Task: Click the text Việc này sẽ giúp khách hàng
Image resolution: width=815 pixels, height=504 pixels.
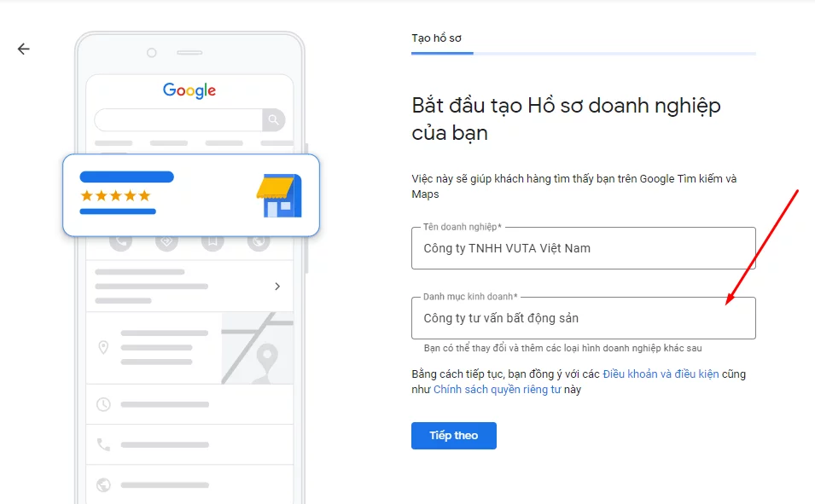Action: pos(573,186)
